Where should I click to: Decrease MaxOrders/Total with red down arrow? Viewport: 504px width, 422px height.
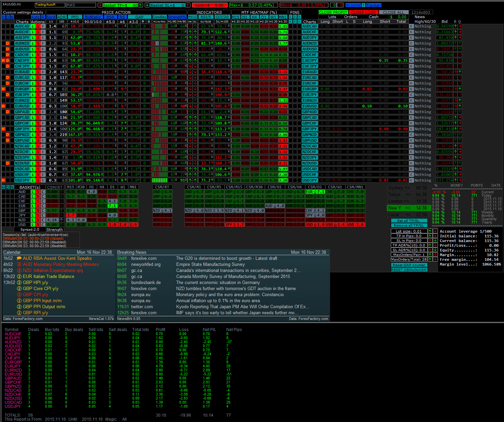[435, 260]
